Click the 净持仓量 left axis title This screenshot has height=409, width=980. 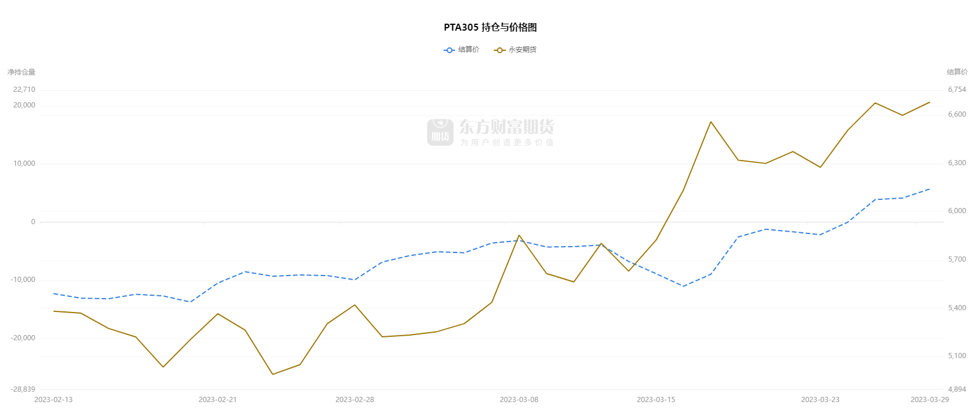[x=21, y=72]
